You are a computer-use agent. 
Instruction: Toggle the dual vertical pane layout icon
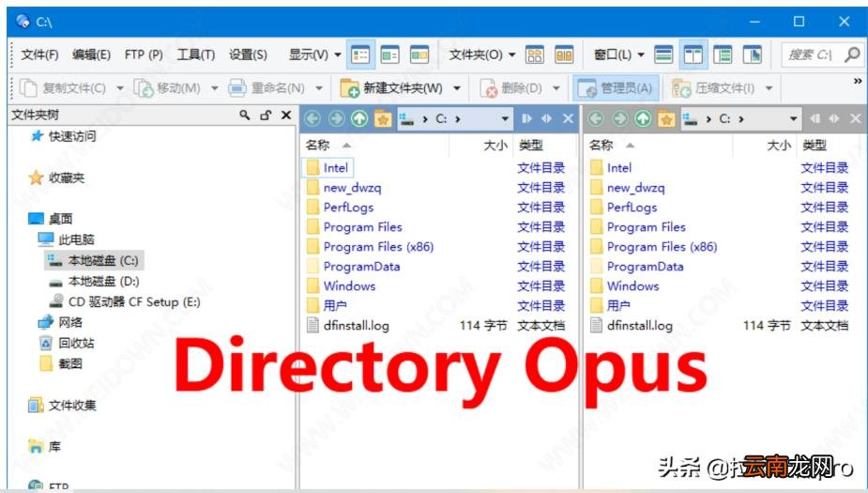(693, 54)
